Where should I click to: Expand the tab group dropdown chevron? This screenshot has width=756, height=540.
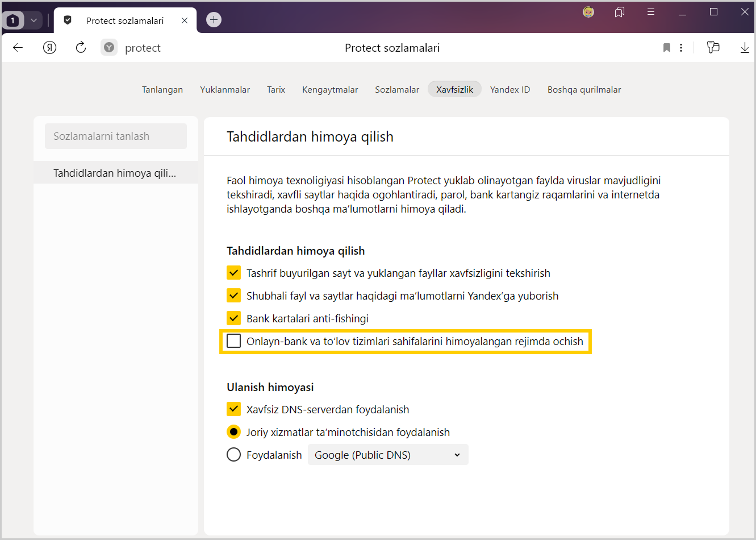click(x=34, y=20)
